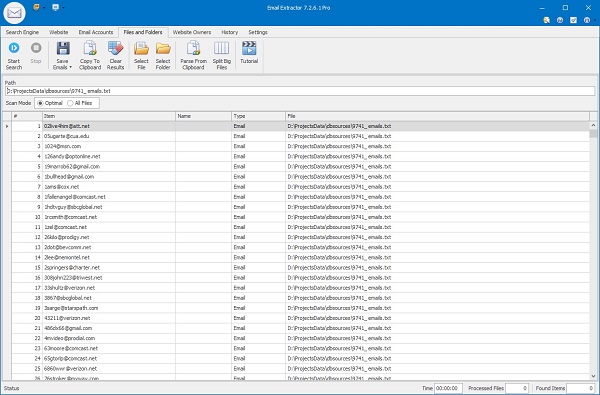Image resolution: width=600 pixels, height=395 pixels.
Task: Click the Found Items count in status bar
Action: click(x=580, y=388)
